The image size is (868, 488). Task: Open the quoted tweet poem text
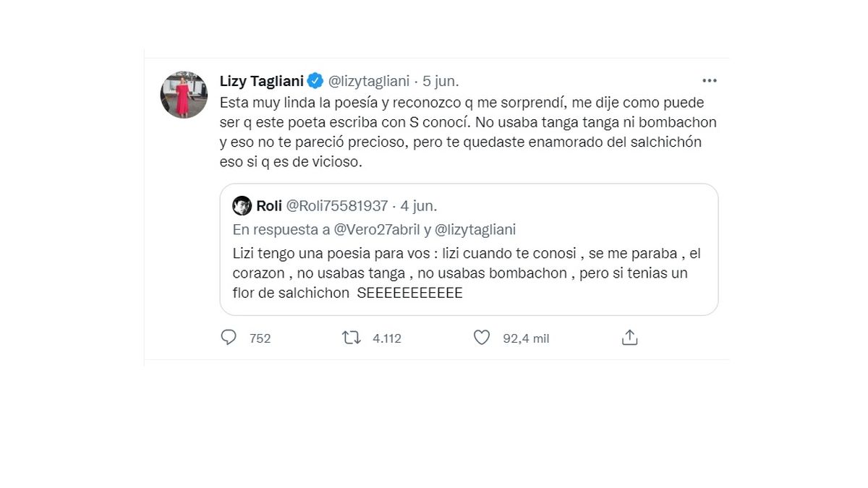pyautogui.click(x=467, y=274)
